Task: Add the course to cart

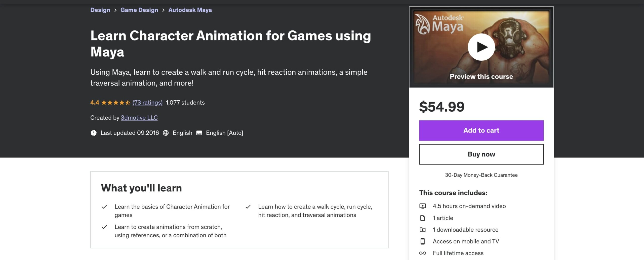Action: pyautogui.click(x=481, y=130)
